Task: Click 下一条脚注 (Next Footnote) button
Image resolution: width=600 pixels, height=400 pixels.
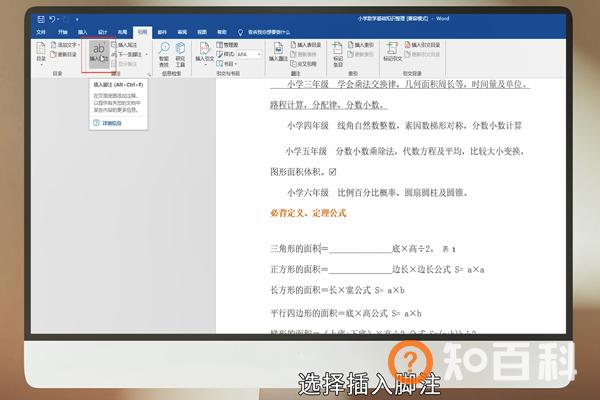Action: tap(127, 54)
